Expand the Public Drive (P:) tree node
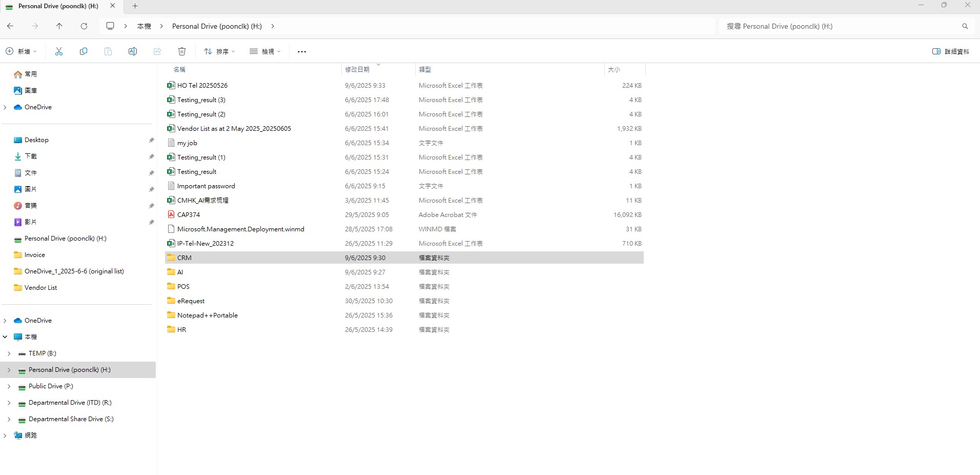The height and width of the screenshot is (475, 980). 9,386
